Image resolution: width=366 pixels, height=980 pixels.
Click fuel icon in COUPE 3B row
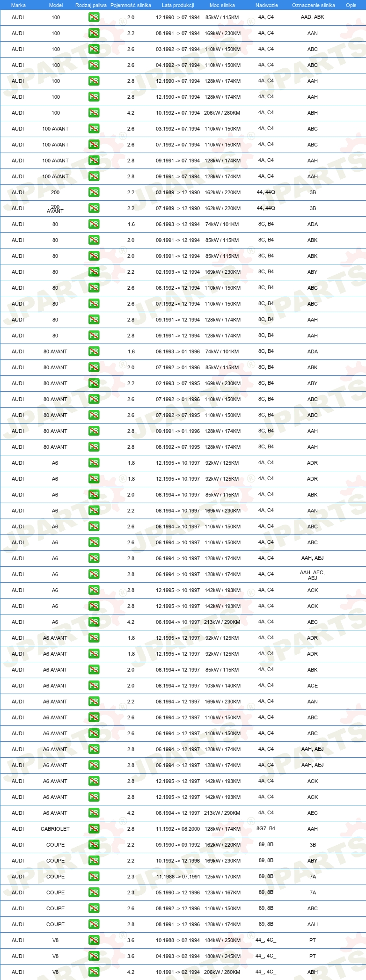tap(94, 845)
